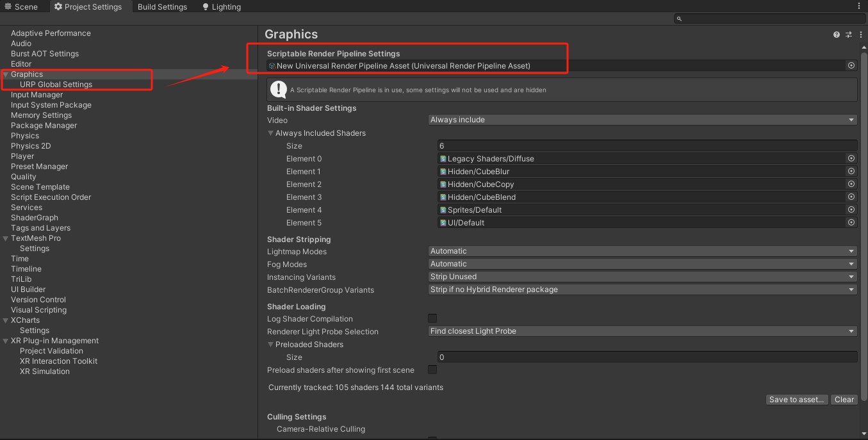The height and width of the screenshot is (440, 868).
Task: Enable the Log Shader Compilation checkbox
Action: [432, 318]
